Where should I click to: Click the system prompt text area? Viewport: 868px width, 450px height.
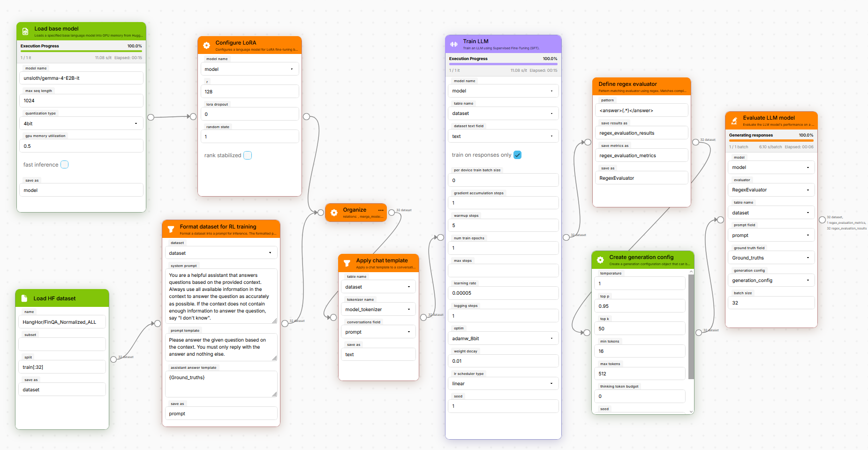pyautogui.click(x=221, y=297)
